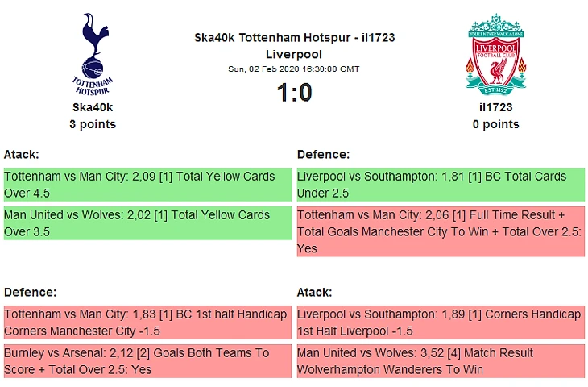Click the Ska40k username under Tottenham
The height and width of the screenshot is (387, 588).
(93, 107)
